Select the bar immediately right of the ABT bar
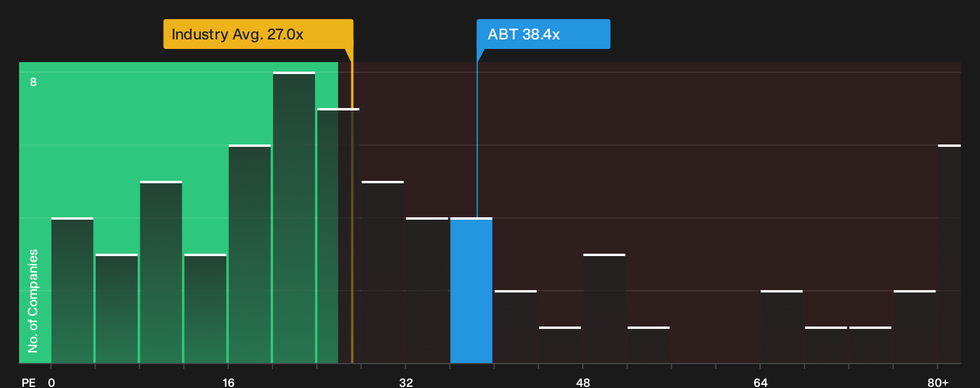 516,327
